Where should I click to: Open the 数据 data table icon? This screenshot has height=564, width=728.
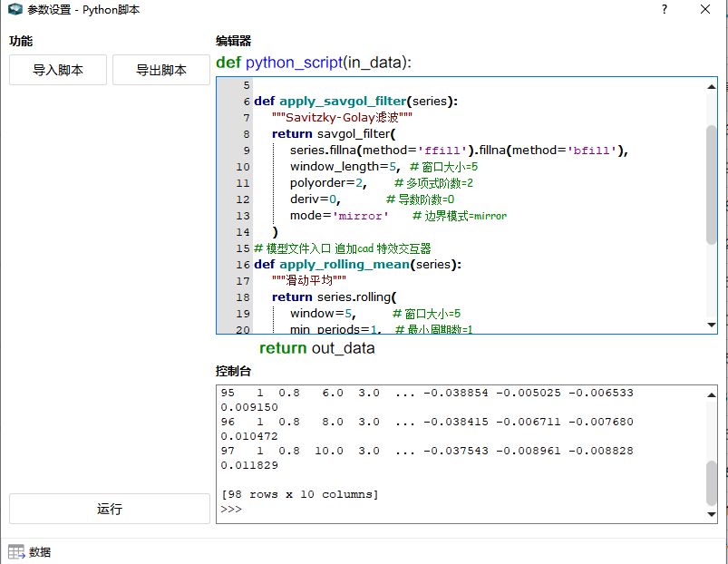coord(16,552)
